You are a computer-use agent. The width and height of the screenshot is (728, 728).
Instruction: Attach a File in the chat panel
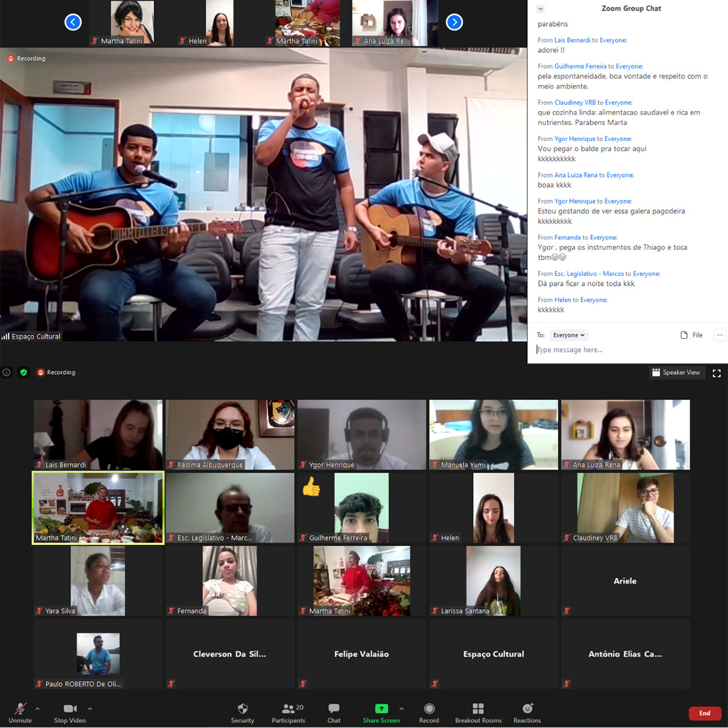(692, 335)
